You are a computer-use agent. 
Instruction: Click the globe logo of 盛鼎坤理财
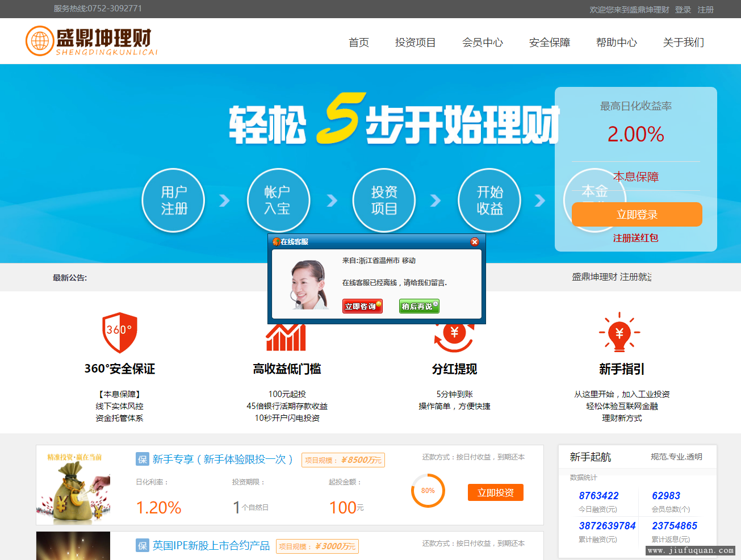click(x=40, y=41)
